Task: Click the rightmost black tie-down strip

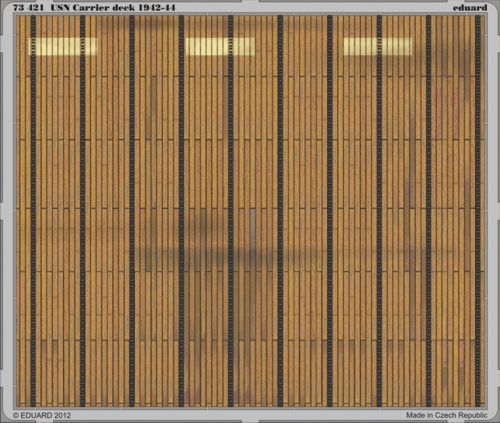Action: tap(478, 211)
